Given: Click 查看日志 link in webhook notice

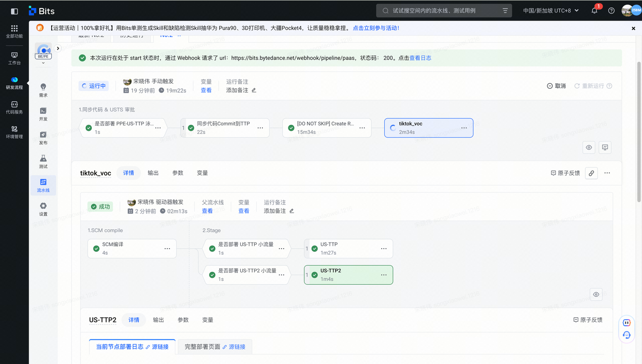Looking at the screenshot, I should (420, 58).
